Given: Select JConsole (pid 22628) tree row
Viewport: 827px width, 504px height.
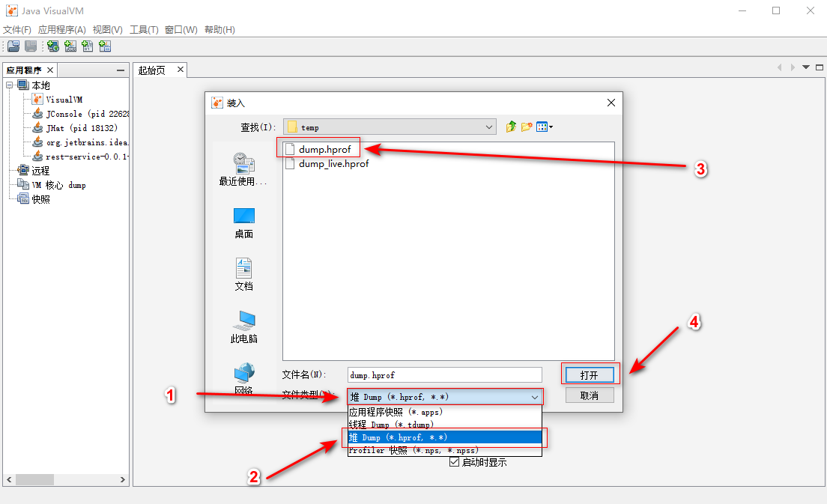Looking at the screenshot, I should 87,113.
